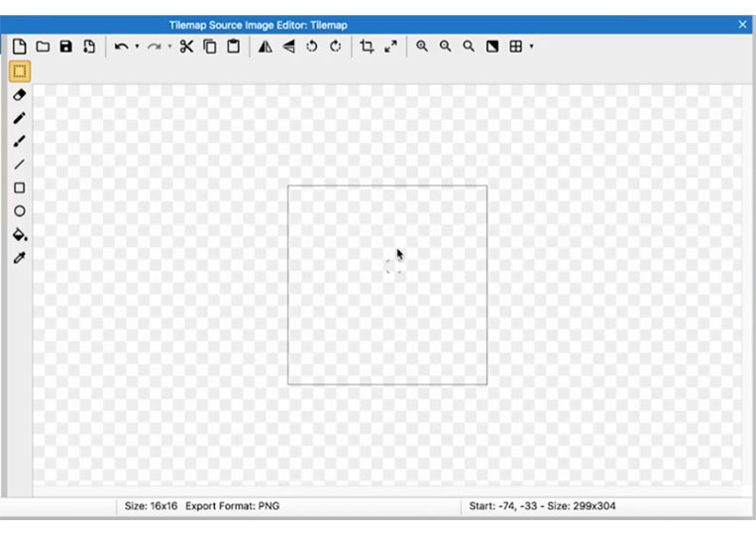Redo the last undone edit
This screenshot has width=756, height=536.
[x=154, y=47]
